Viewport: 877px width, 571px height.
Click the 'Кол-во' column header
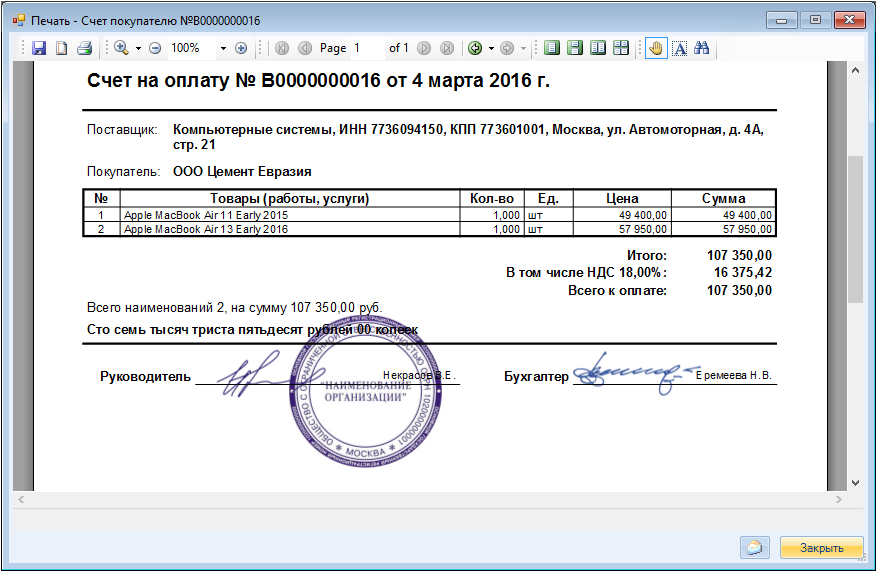pyautogui.click(x=492, y=199)
